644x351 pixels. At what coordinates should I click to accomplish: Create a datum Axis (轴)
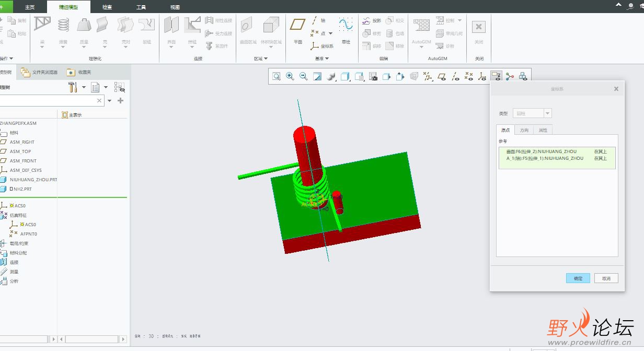tap(319, 20)
